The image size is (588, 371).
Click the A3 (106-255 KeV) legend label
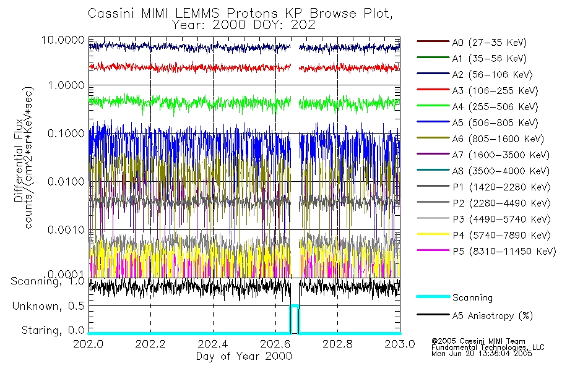point(495,91)
